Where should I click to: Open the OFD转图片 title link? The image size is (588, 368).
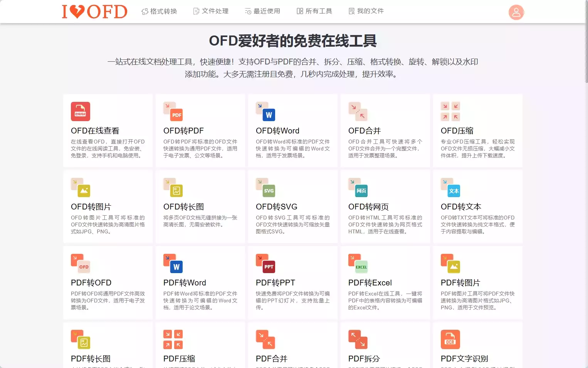91,207
